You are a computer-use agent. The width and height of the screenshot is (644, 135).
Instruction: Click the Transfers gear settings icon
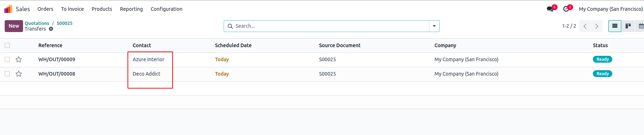[51, 29]
